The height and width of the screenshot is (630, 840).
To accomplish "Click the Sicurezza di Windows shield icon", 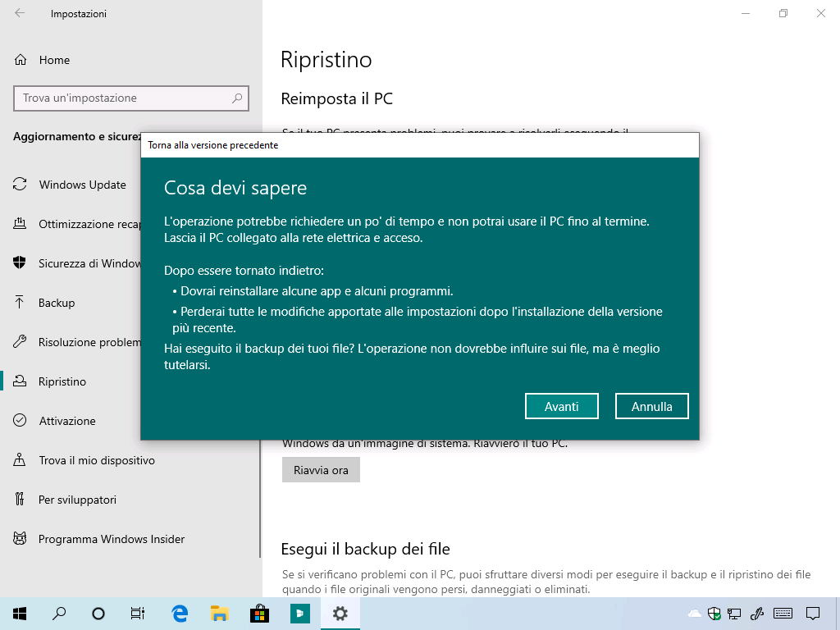I will [20, 262].
